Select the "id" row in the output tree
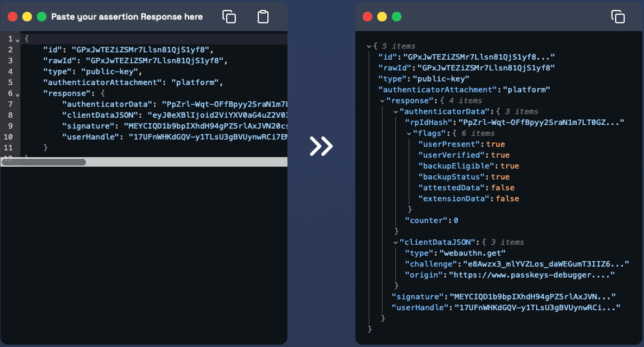Image resolution: width=644 pixels, height=347 pixels. pyautogui.click(x=466, y=57)
